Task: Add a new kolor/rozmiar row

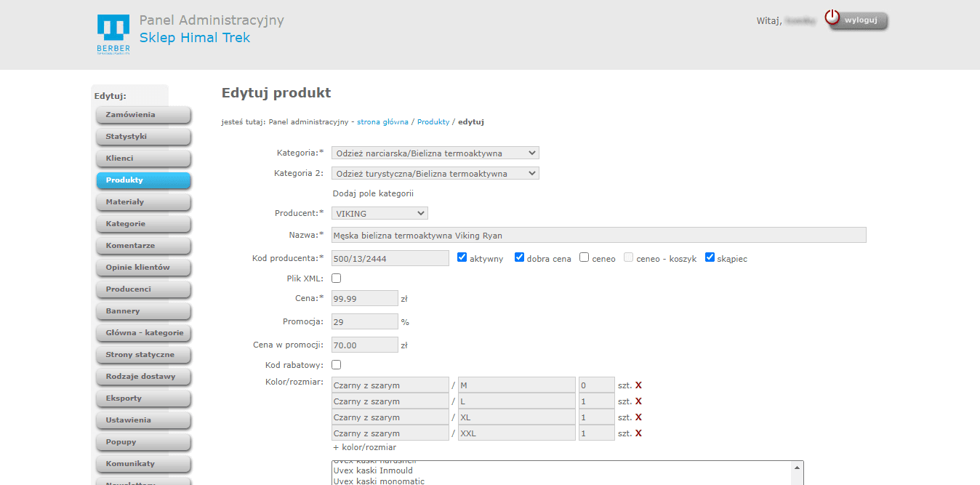Action: [364, 447]
